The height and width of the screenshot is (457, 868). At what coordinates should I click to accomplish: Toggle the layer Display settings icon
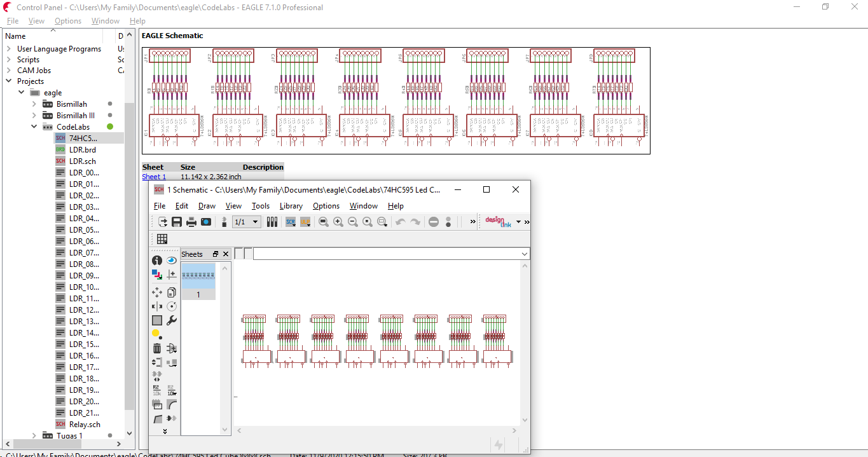point(156,275)
